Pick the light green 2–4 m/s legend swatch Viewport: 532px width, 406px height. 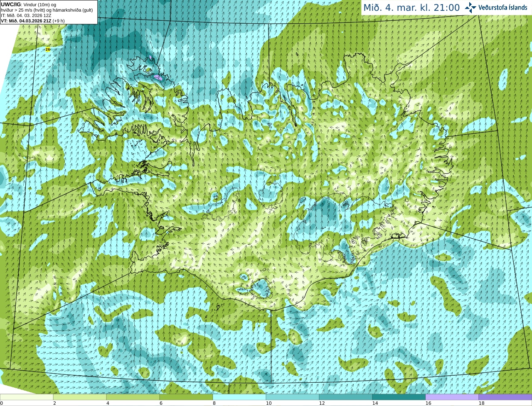(x=80, y=397)
